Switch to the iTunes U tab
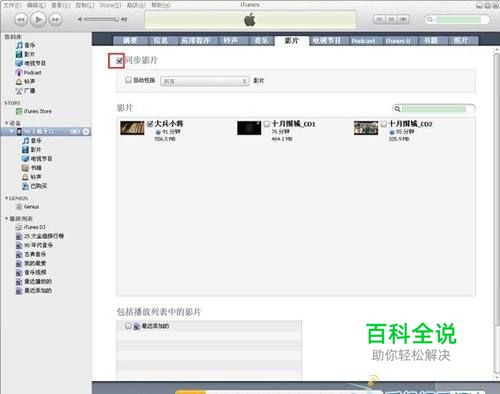Viewport: 500px width, 394px height. tap(398, 41)
